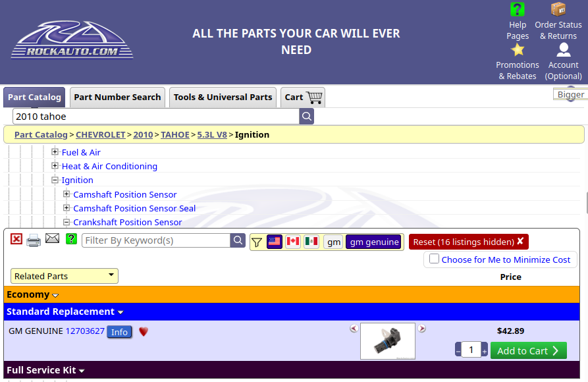The height and width of the screenshot is (382, 588).
Task: Click the quantity input field
Action: point(471,350)
